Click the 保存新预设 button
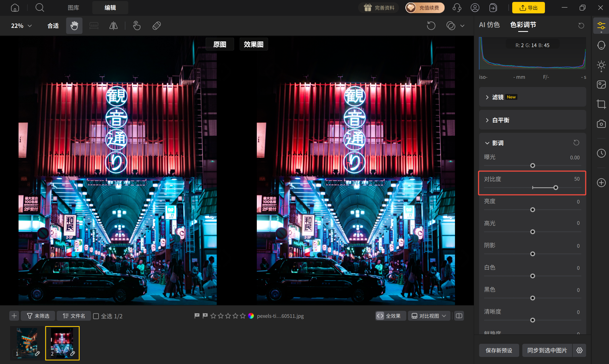 pyautogui.click(x=499, y=350)
